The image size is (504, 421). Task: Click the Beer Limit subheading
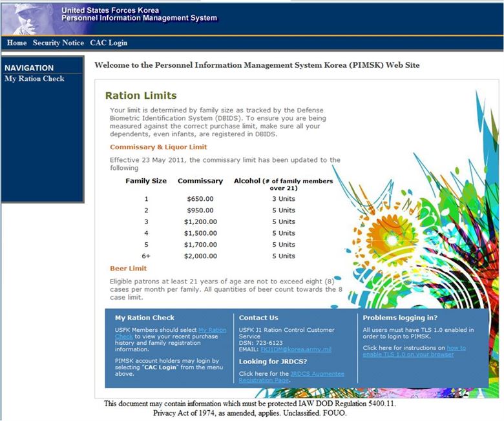pos(128,269)
